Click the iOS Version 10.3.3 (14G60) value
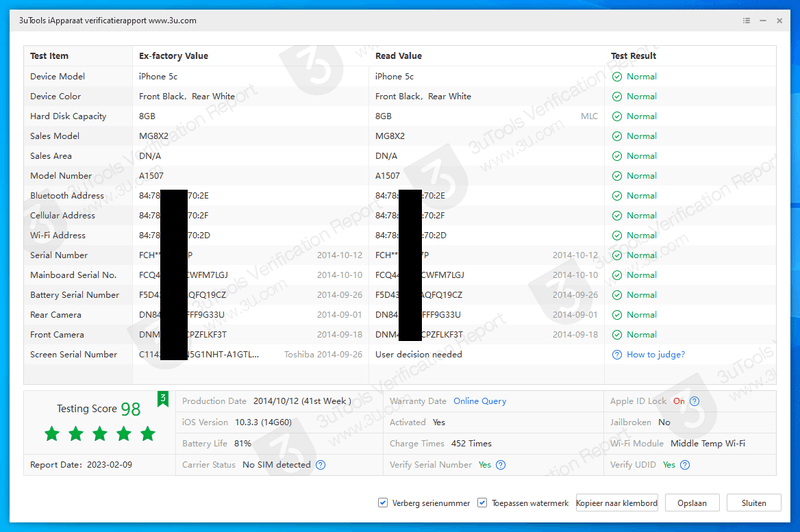 click(263, 422)
